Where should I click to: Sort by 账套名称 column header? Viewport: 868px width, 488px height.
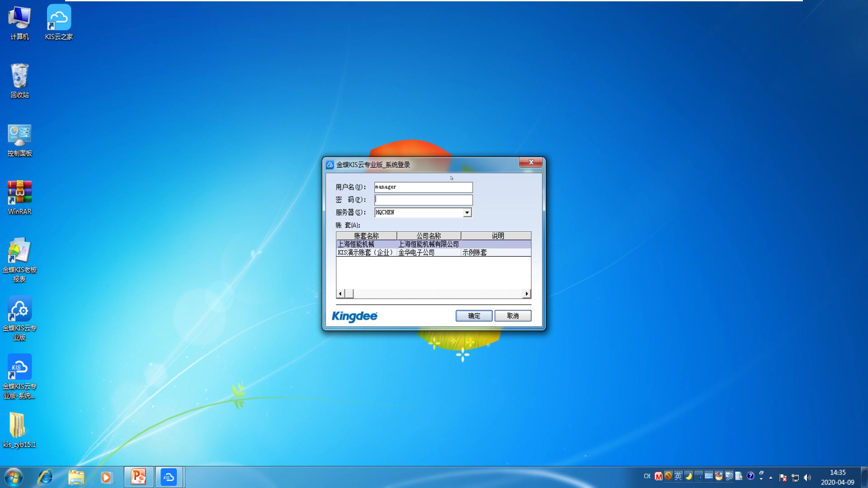(366, 236)
